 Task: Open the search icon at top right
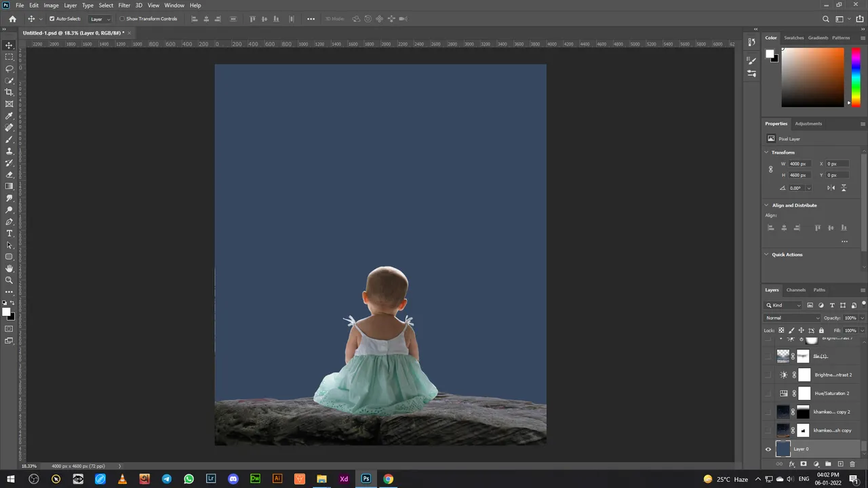[x=825, y=19]
